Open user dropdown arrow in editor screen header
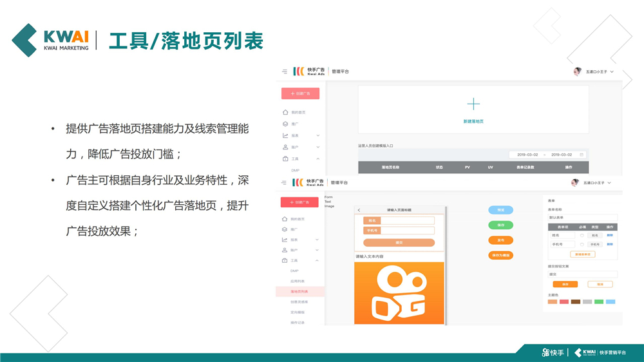Viewport: 644px width, 362px height. point(609,182)
